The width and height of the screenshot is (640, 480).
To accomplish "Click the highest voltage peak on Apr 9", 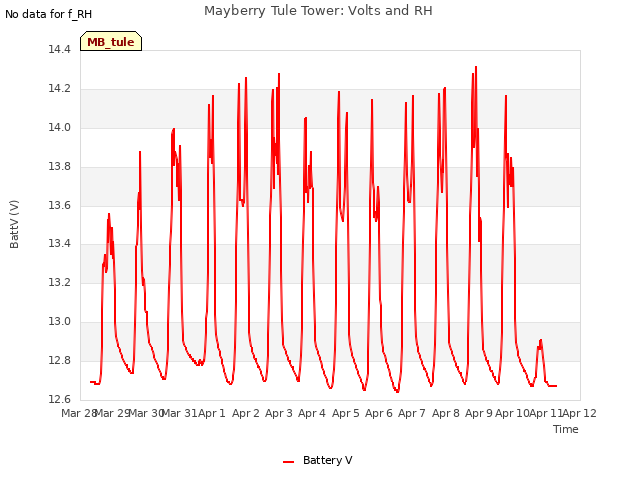I will pos(476,67).
